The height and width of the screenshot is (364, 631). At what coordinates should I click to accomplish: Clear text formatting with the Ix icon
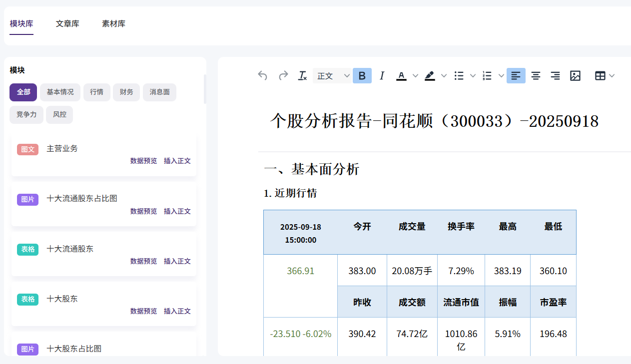click(302, 75)
